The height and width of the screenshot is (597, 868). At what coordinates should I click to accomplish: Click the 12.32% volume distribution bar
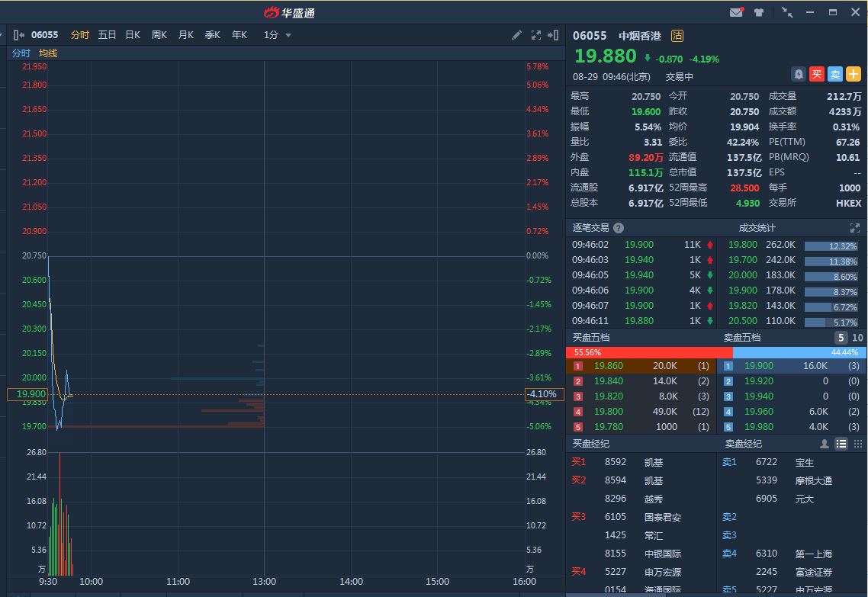(831, 246)
